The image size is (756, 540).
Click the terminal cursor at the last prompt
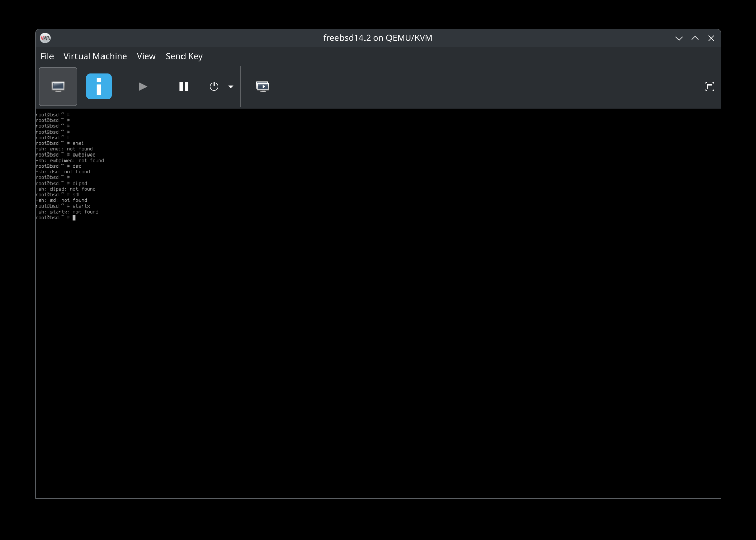point(74,218)
